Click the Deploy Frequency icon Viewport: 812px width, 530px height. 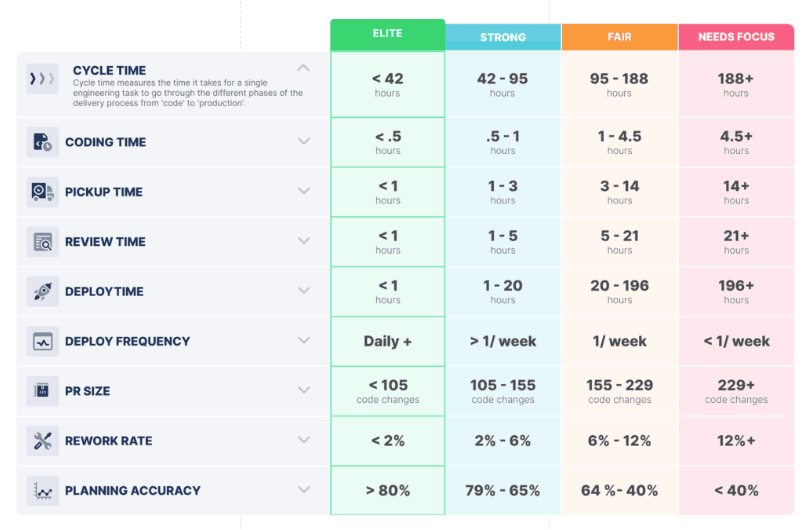(x=42, y=341)
